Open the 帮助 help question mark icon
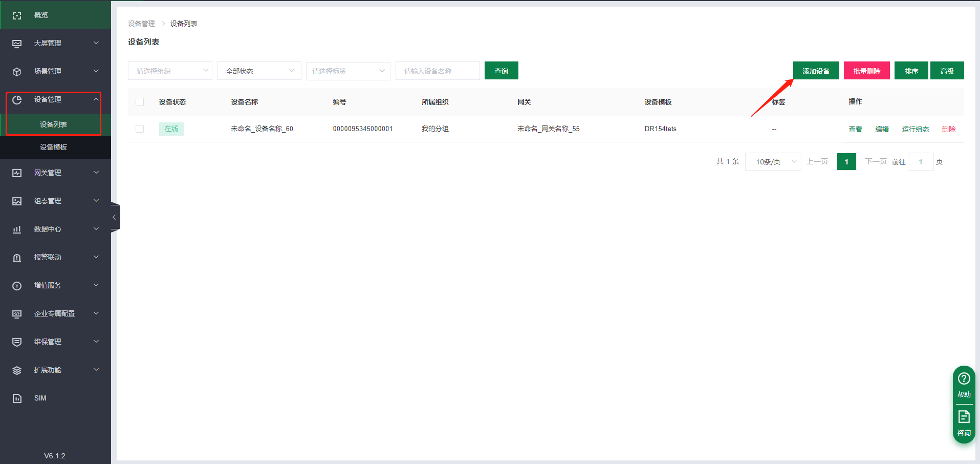This screenshot has height=464, width=980. tap(964, 379)
